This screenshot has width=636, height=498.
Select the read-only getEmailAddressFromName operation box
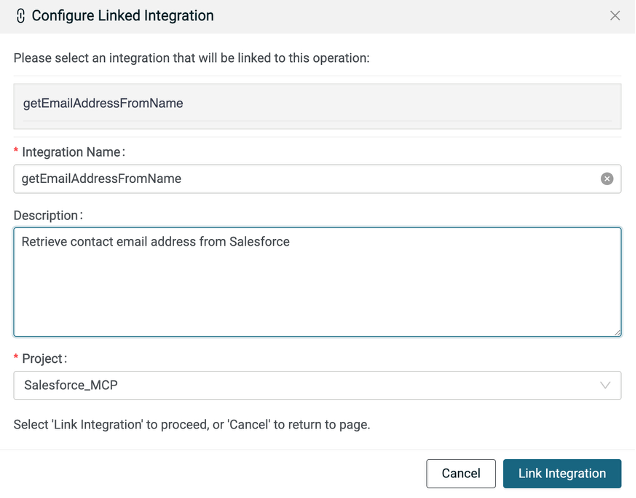tap(317, 105)
